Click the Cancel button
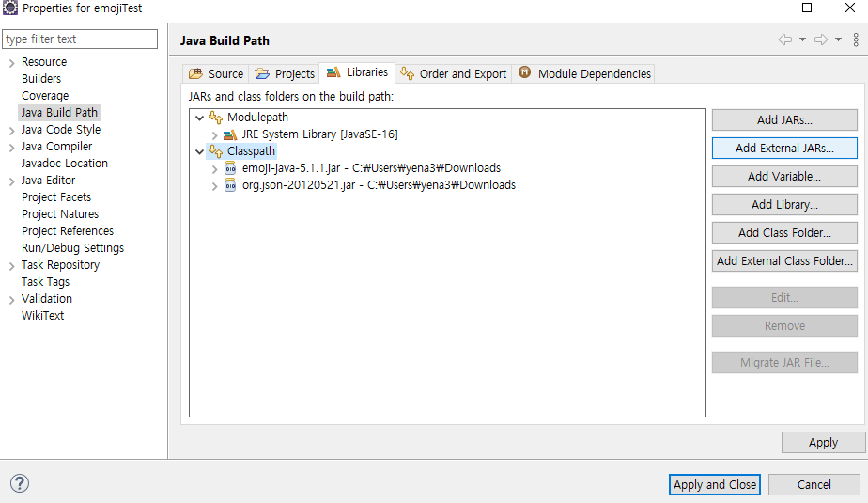This screenshot has width=868, height=503. pyautogui.click(x=814, y=485)
